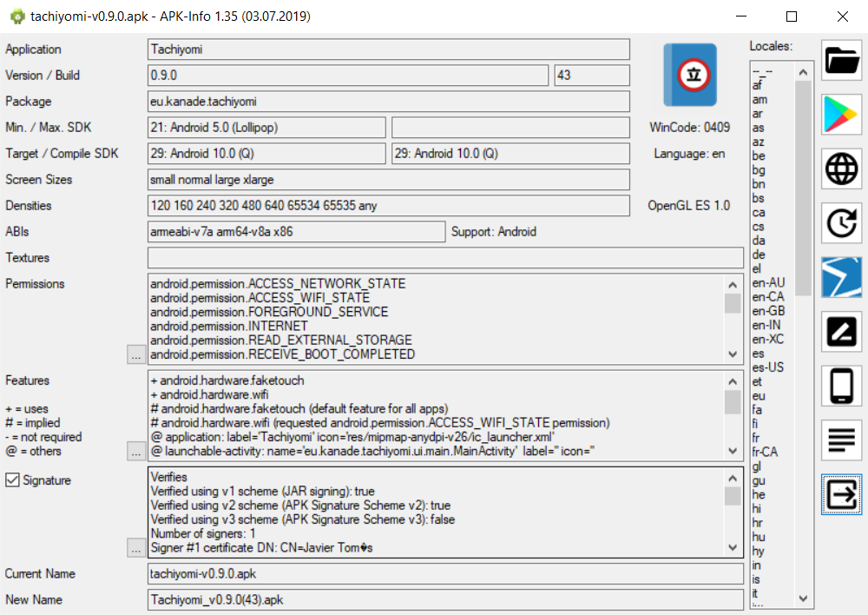
Task: Minimize the APK-Info window
Action: [741, 17]
